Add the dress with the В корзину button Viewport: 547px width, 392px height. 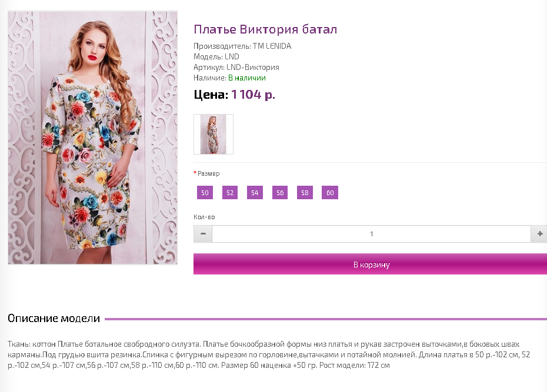click(x=370, y=264)
